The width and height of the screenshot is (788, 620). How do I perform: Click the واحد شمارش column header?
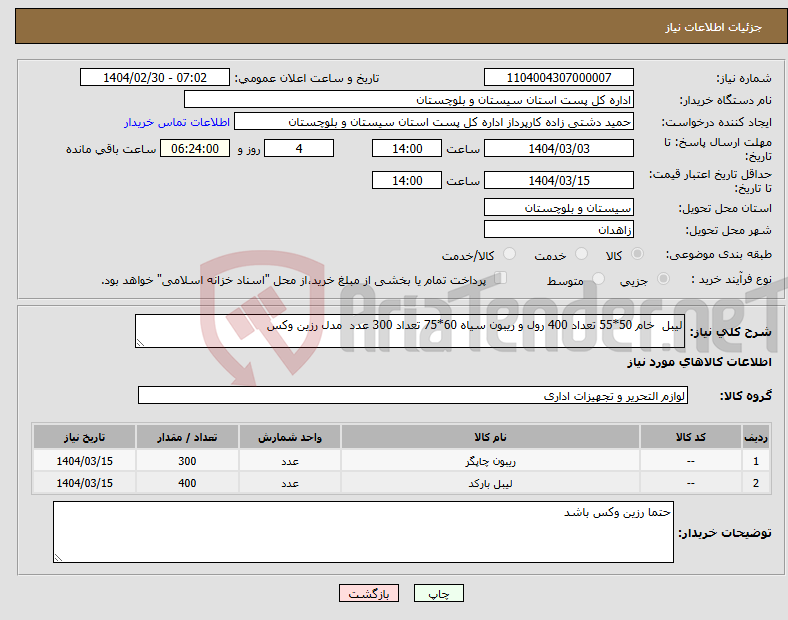(290, 437)
